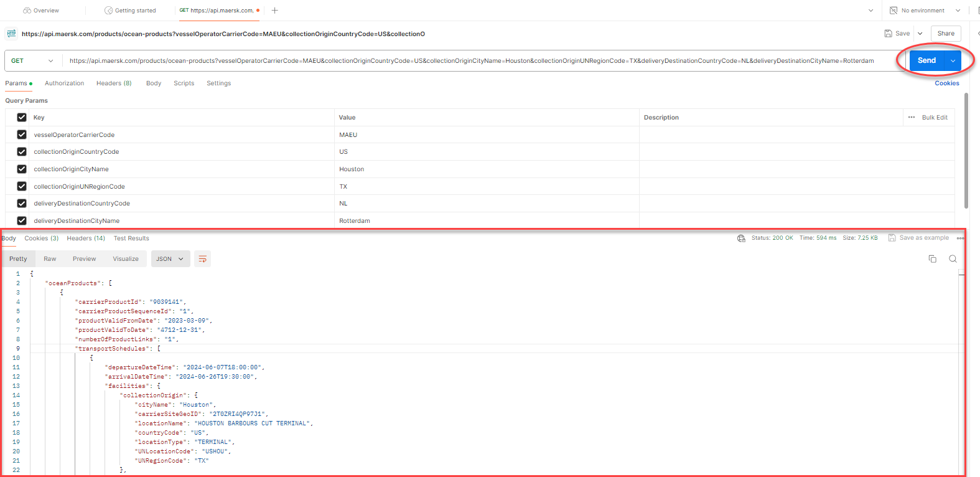980x477 pixels.
Task: Show the response Cookies (3) tab
Action: point(42,238)
